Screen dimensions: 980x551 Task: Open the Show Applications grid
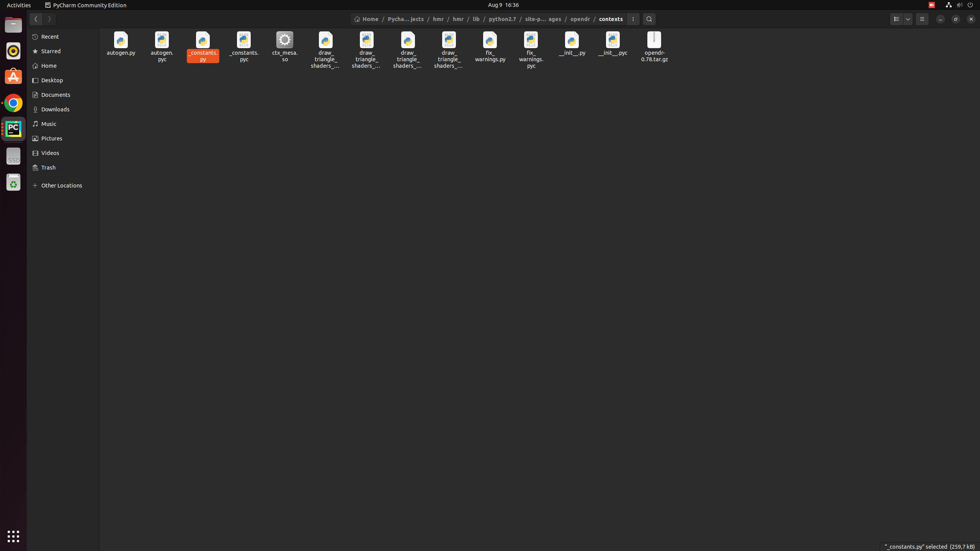13,536
